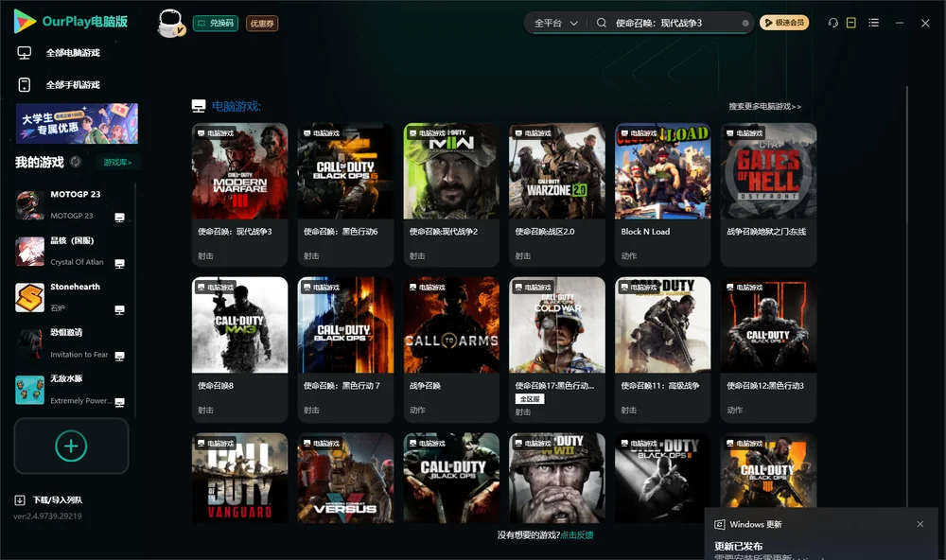Refresh my games with the circular icon

76,162
